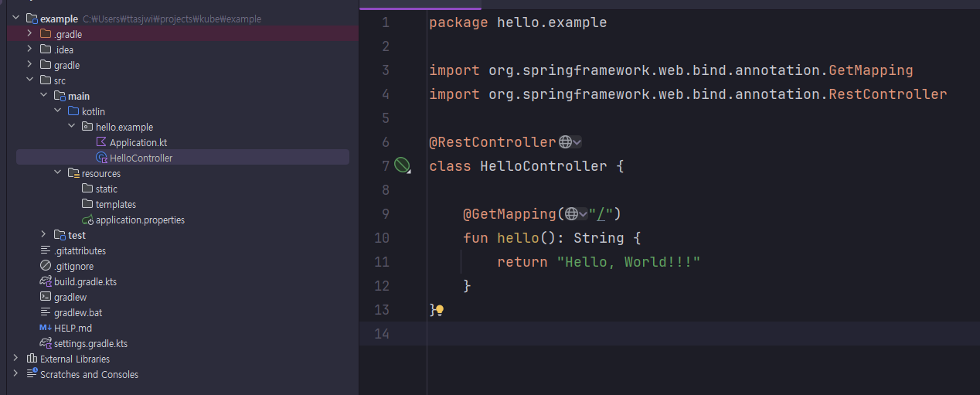Select Application.kt in the project tree

[138, 142]
